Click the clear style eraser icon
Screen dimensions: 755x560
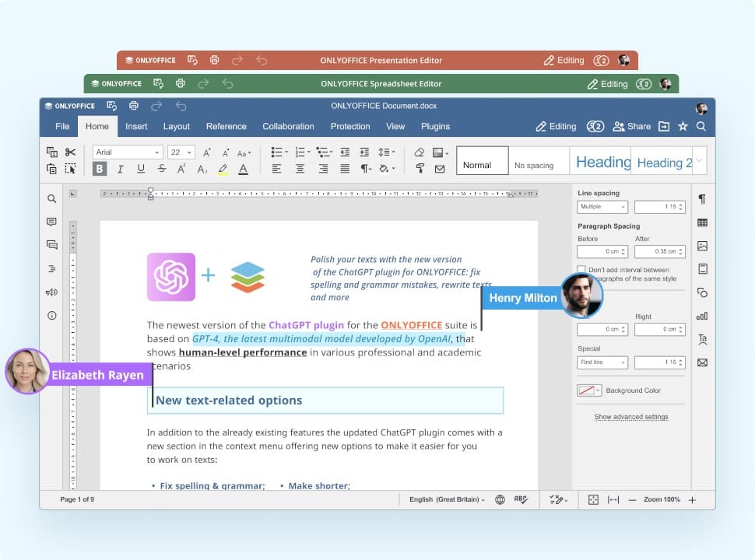click(x=420, y=152)
